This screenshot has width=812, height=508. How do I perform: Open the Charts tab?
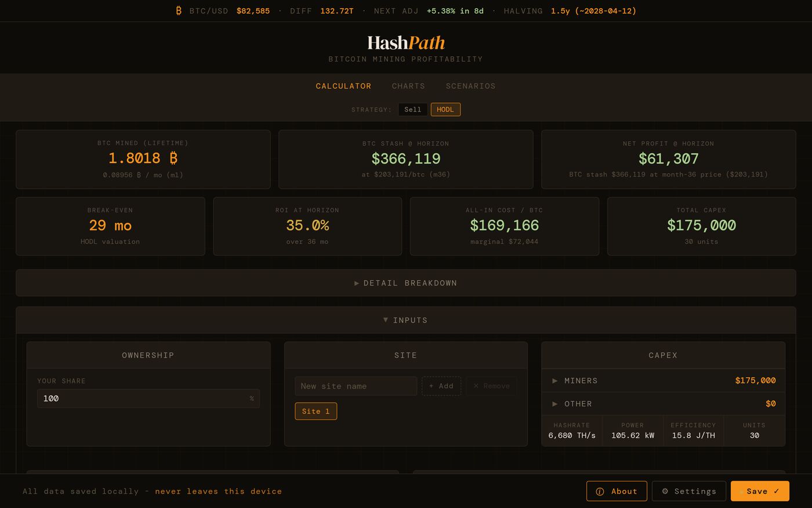408,86
